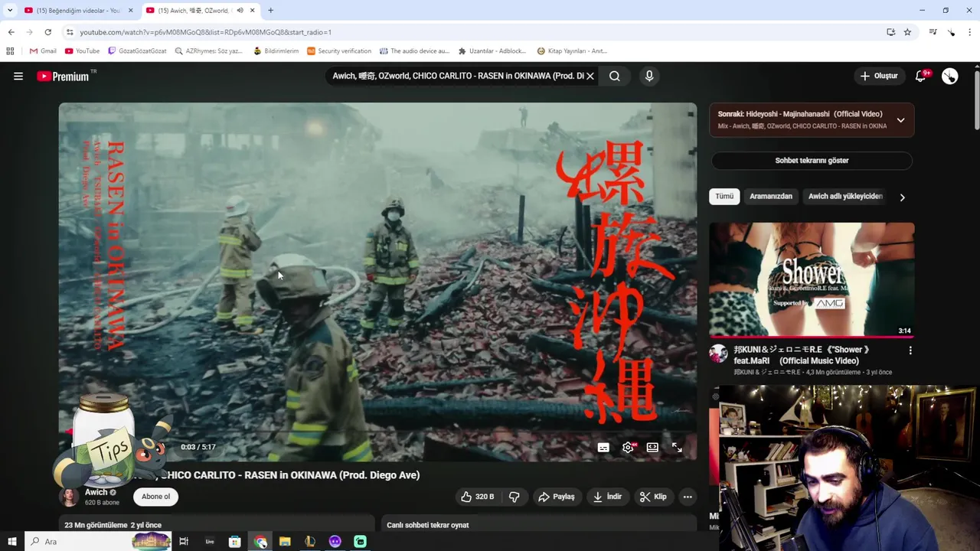
Task: Open the Uzantılar Adblock bookmark
Action: [492, 51]
